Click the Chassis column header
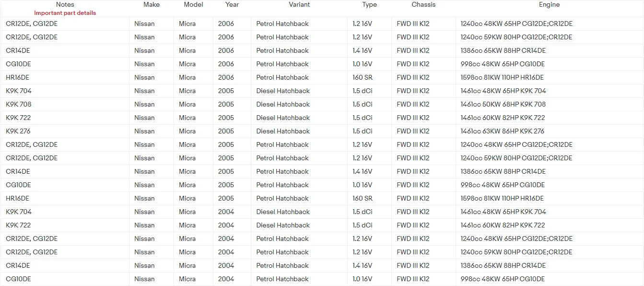 point(423,4)
